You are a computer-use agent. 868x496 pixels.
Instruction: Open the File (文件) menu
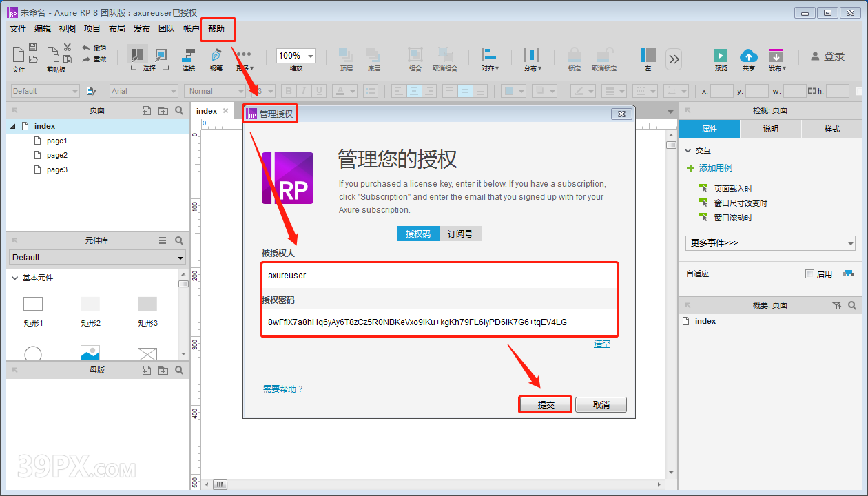click(x=18, y=29)
